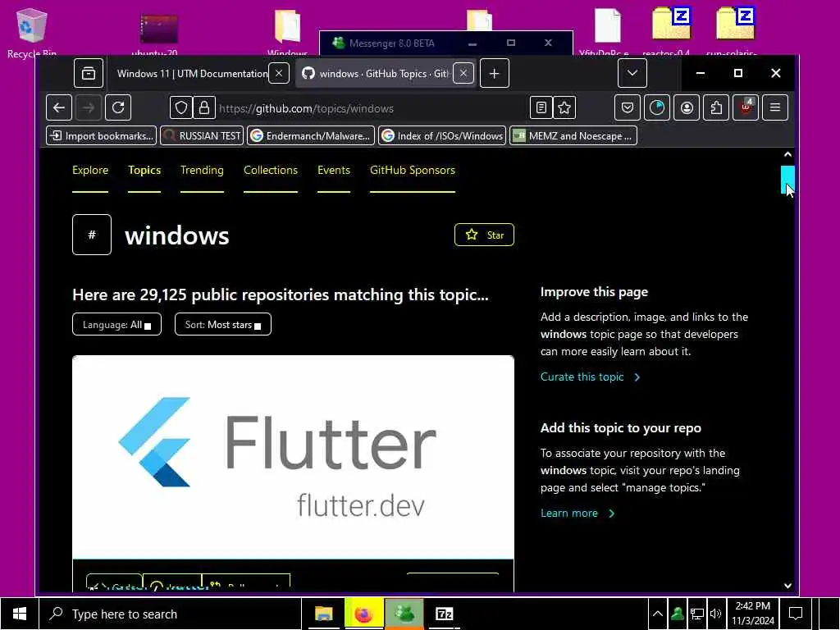Open network status tray icon
Screen dimensions: 840x630
[x=696, y=614]
